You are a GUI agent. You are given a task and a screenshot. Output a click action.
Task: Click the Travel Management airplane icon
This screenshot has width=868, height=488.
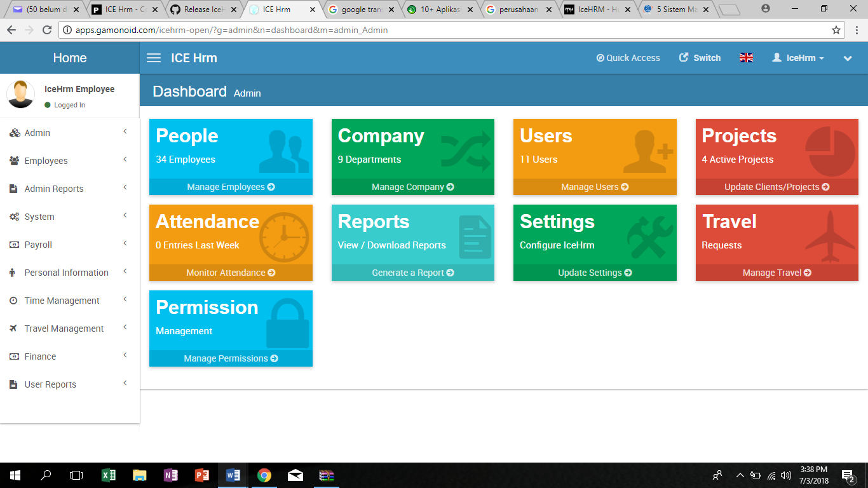[14, 328]
